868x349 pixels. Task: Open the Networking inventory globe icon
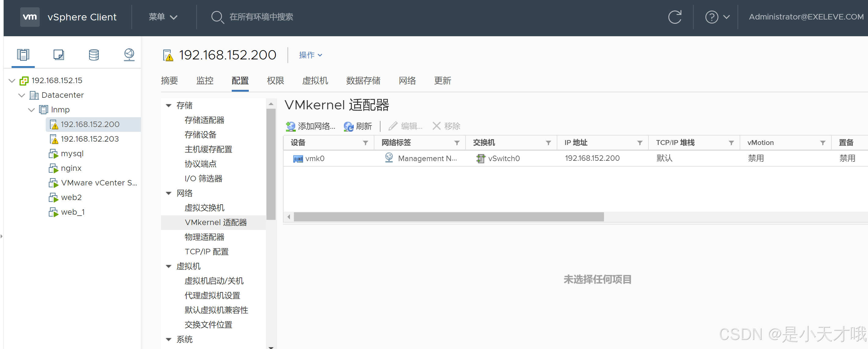click(x=129, y=55)
